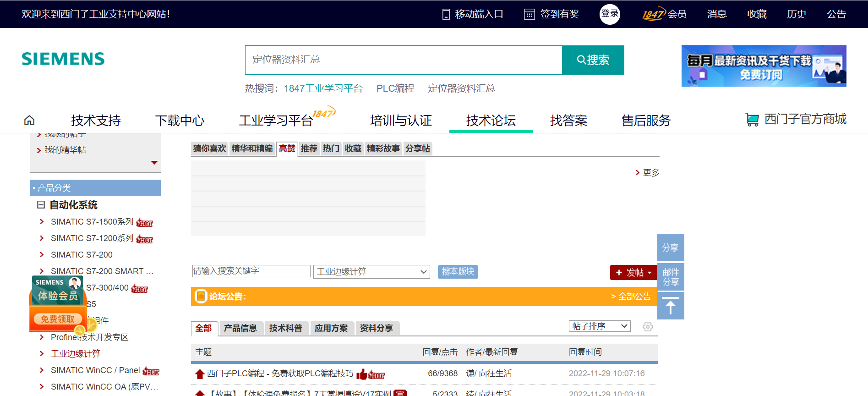The height and width of the screenshot is (396, 868).
Task: Open SIMATIC WinCC / Panel category
Action: coord(95,370)
